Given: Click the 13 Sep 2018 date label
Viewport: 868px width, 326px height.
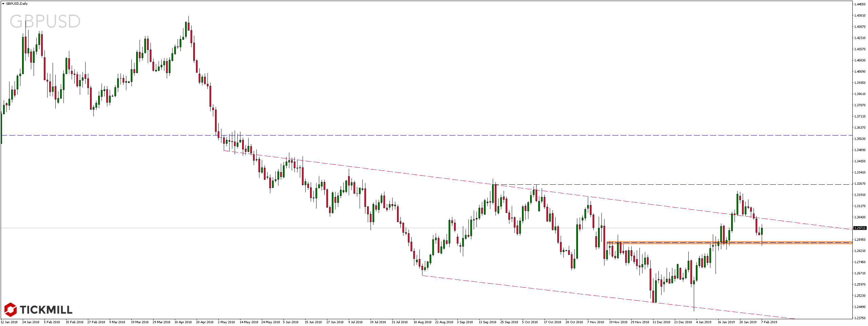Looking at the screenshot, I should point(487,322).
